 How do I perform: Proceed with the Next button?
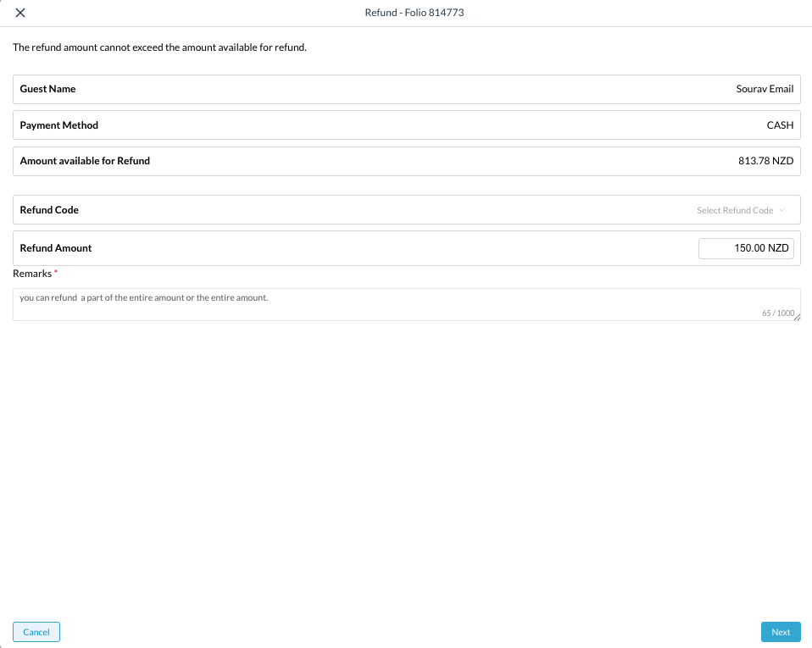pos(780,632)
